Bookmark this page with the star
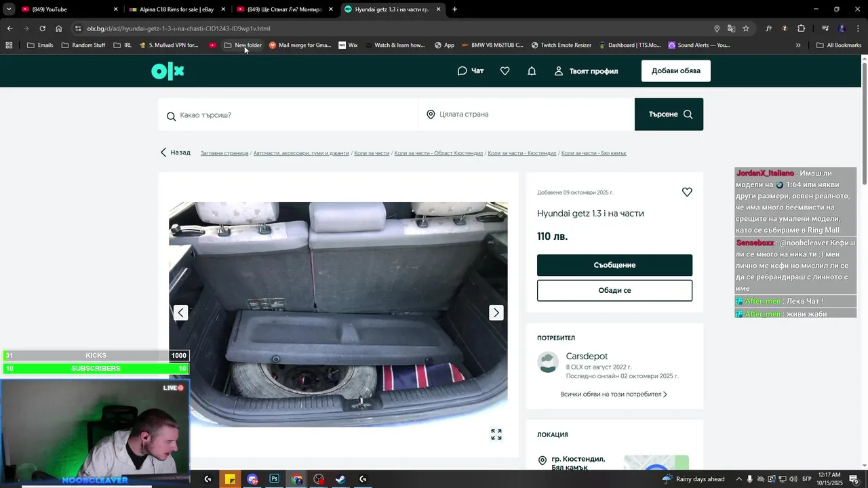This screenshot has width=868, height=488. pos(746,28)
